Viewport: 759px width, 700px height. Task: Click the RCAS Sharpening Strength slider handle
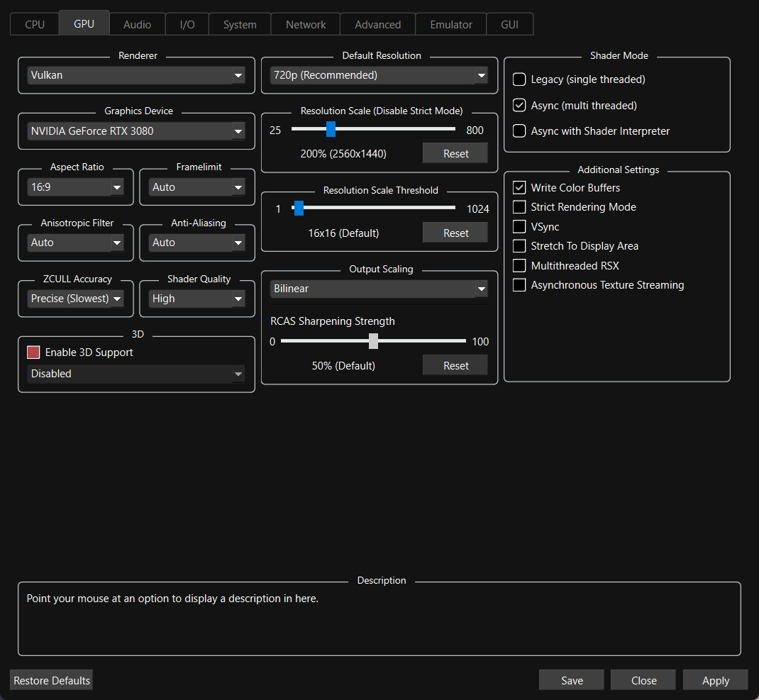[x=373, y=342]
